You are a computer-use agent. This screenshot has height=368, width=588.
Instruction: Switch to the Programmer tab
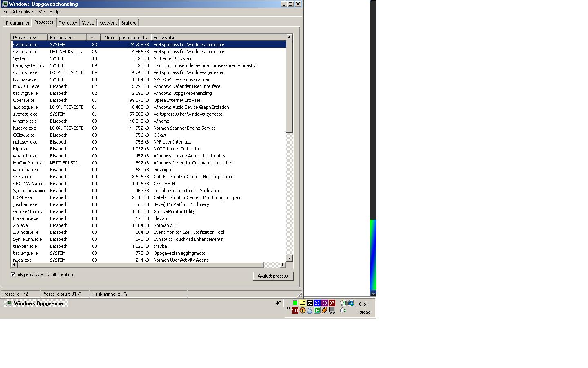coord(18,23)
